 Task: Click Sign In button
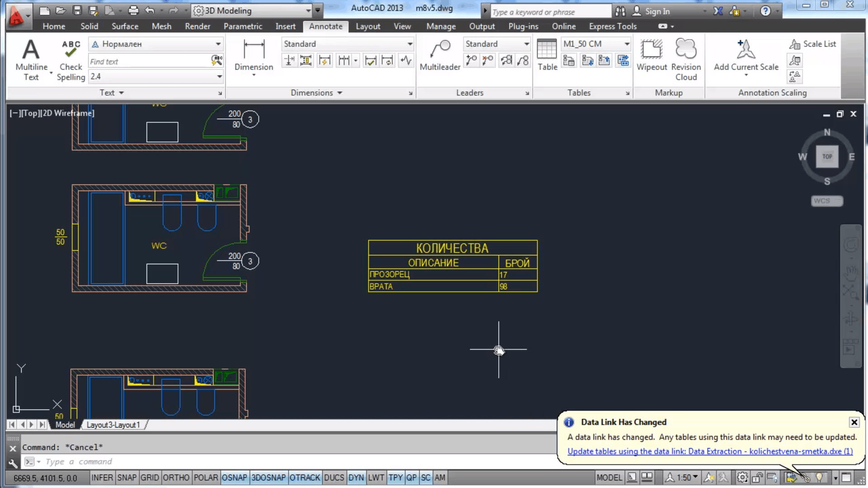[x=651, y=11]
